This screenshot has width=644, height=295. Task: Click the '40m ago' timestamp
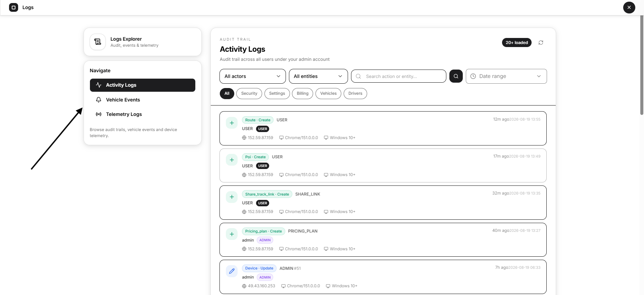[500, 230]
